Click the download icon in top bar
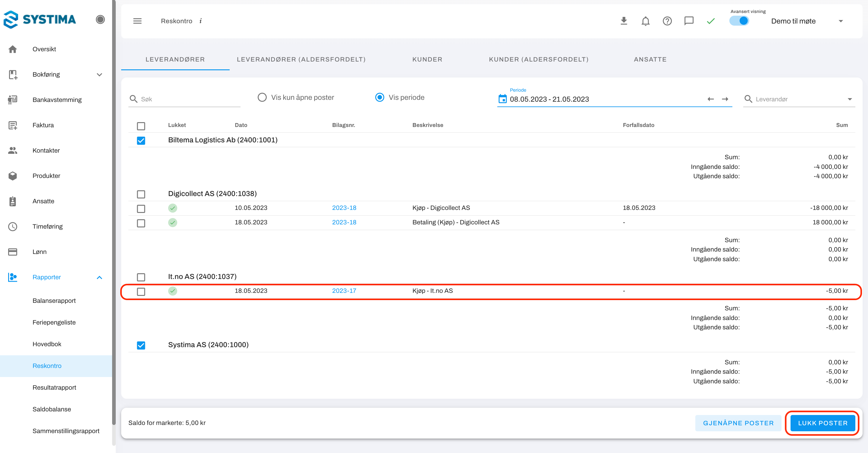This screenshot has height=453, width=868. [x=624, y=21]
